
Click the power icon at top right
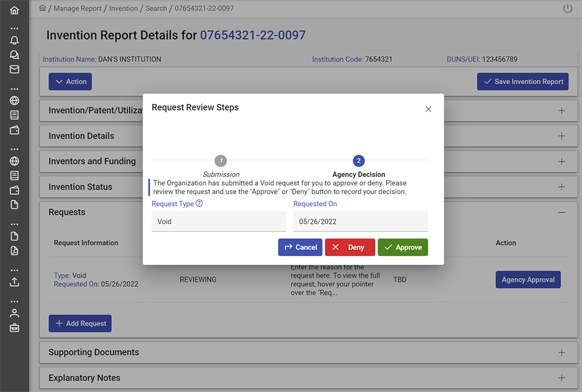click(x=567, y=9)
